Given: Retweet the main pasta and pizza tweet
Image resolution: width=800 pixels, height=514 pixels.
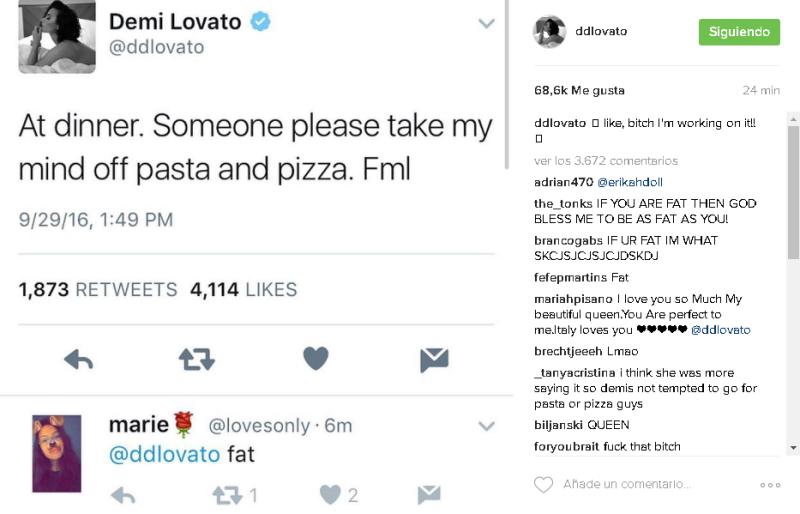Looking at the screenshot, I should pos(197,360).
